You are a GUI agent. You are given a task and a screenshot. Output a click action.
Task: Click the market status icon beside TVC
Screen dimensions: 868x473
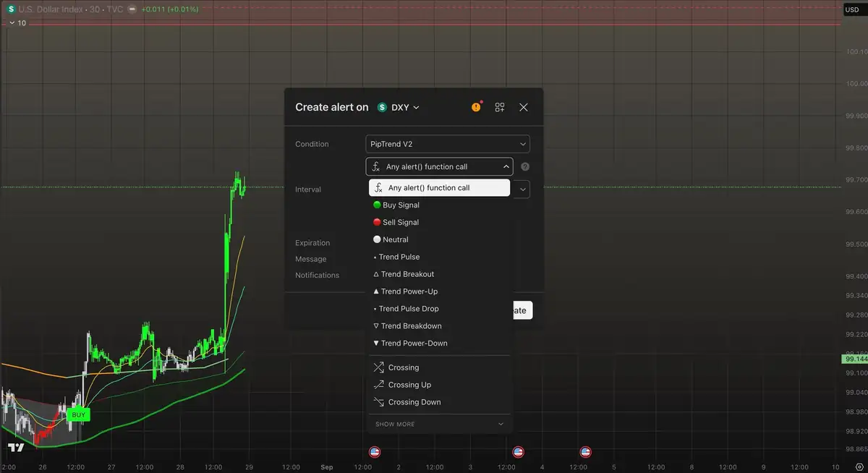(x=132, y=9)
